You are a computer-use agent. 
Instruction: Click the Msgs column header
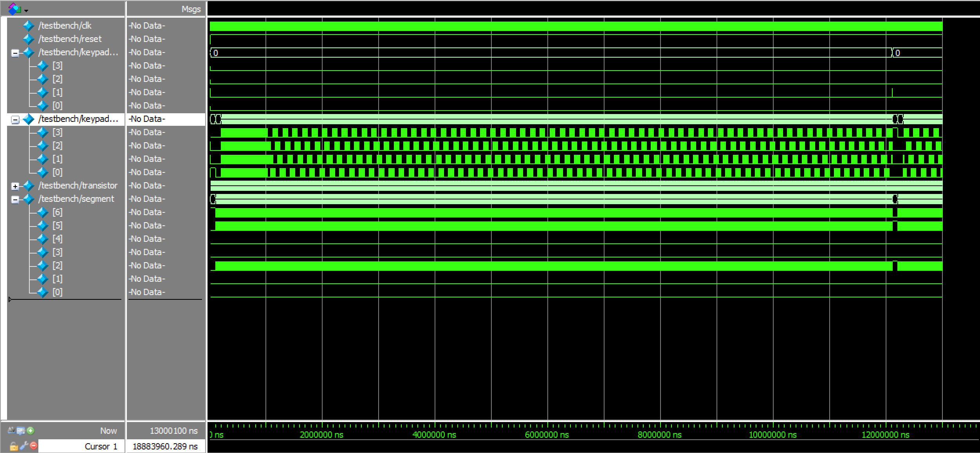[191, 9]
